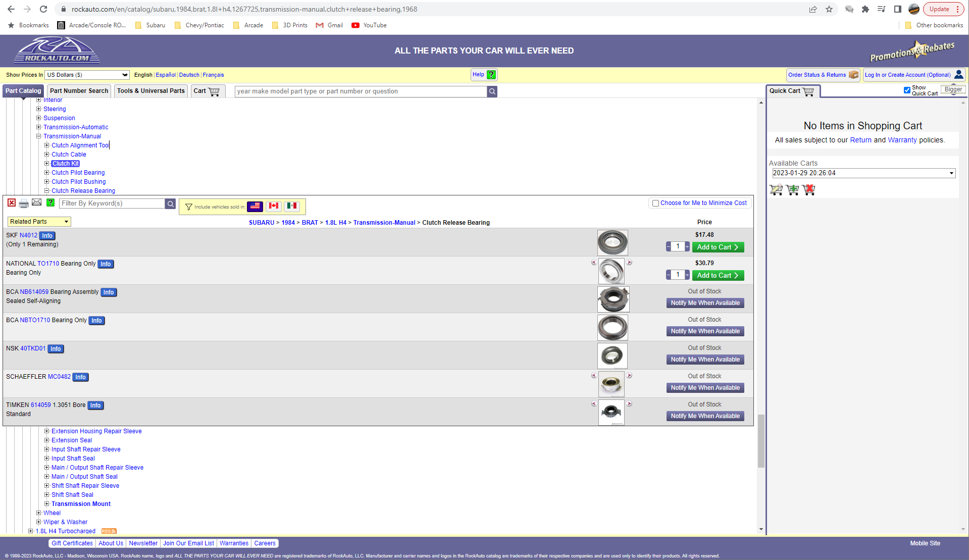Screen dimensions: 969x560
Task: Open the Transmission Mount tree item
Action: 81,504
